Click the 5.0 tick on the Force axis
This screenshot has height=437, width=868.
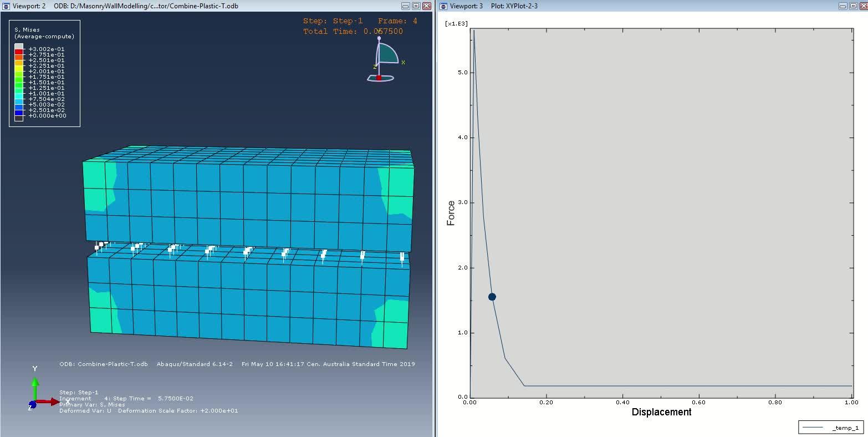pos(463,73)
